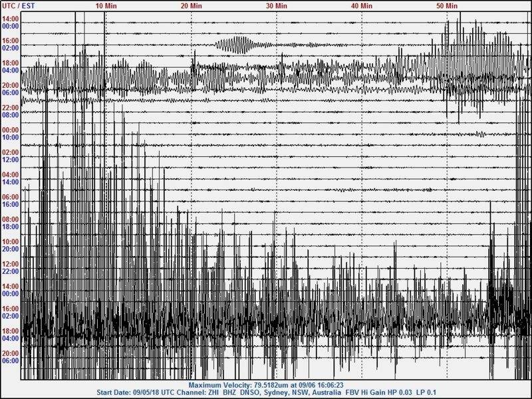Image resolution: width=532 pixels, height=399 pixels.
Task: Select the blue EST "20:00" row label
Action: 11,249
